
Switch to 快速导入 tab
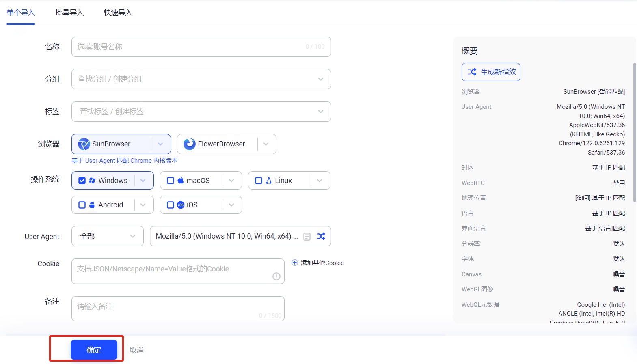point(118,13)
